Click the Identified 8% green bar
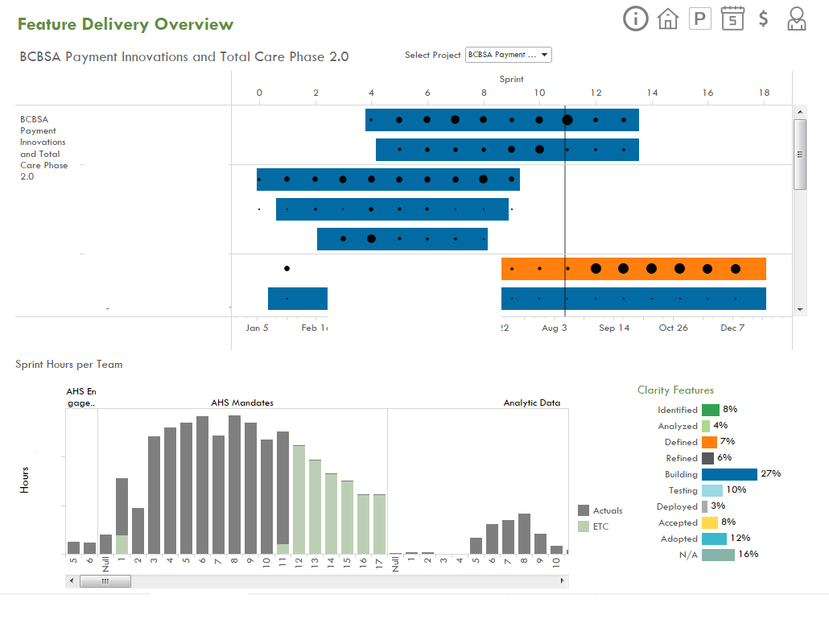The image size is (829, 644). pos(711,410)
